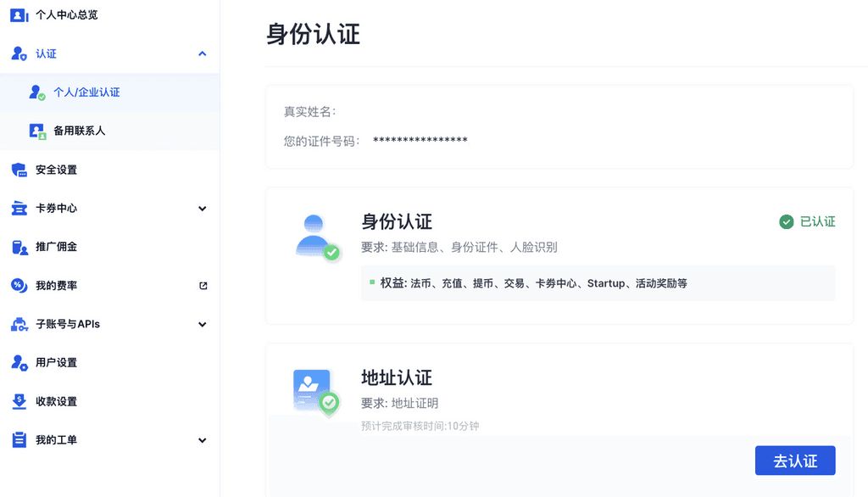Screen dimensions: 868x497
Task: Open 安全设置 via its shield icon
Action: pos(19,170)
